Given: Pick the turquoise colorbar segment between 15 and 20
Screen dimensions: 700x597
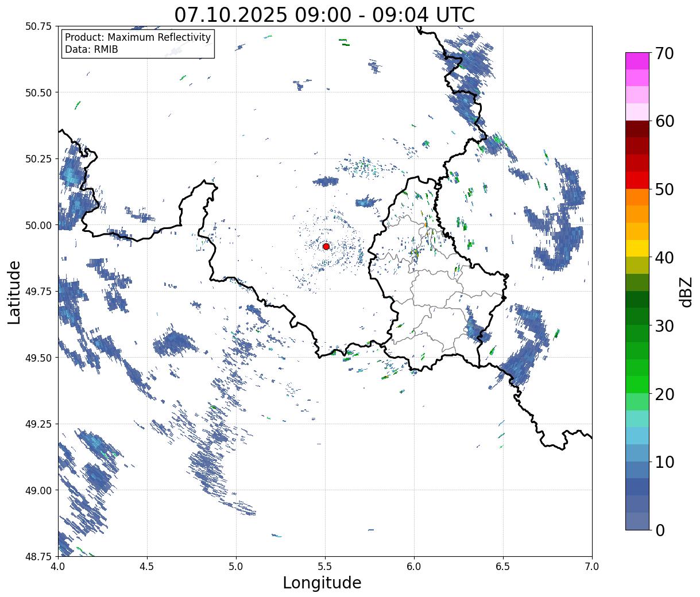Looking at the screenshot, I should (x=637, y=419).
